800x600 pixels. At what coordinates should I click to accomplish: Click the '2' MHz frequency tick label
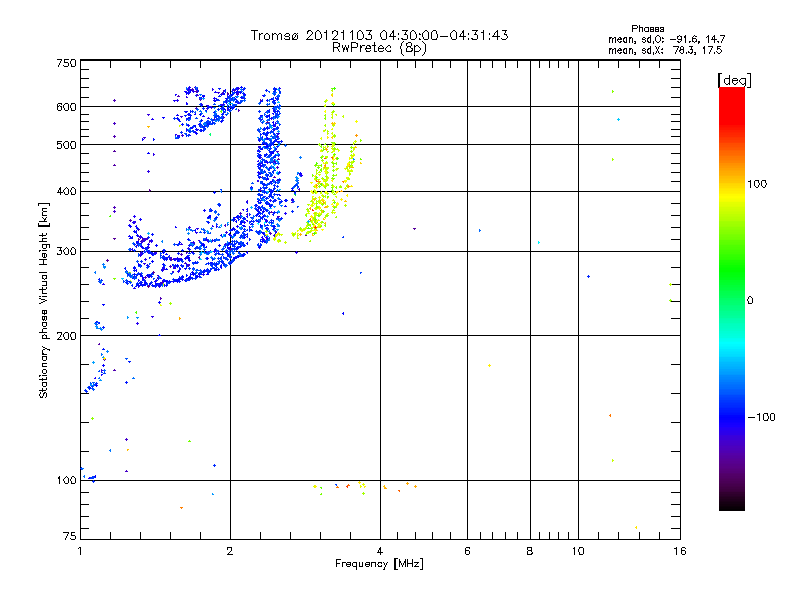[230, 551]
